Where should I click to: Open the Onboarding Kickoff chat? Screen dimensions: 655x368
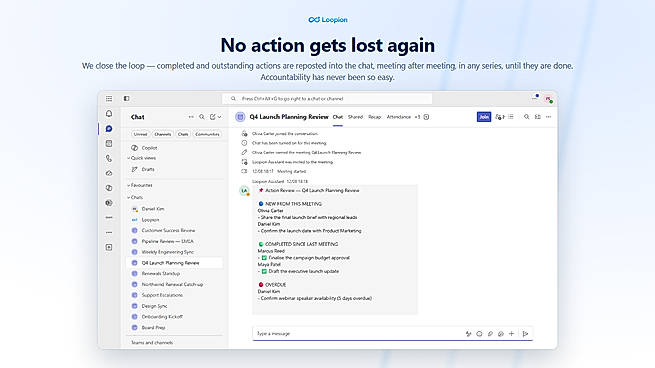pyautogui.click(x=175, y=317)
